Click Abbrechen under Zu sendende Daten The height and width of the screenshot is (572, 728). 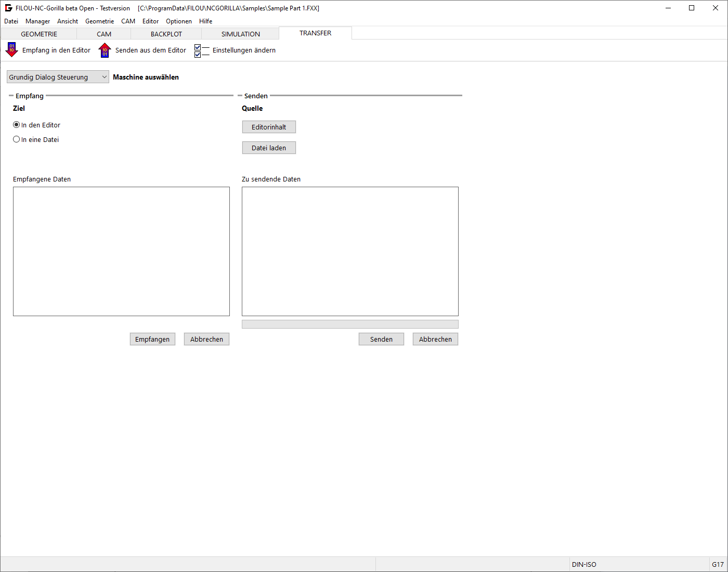tap(435, 339)
